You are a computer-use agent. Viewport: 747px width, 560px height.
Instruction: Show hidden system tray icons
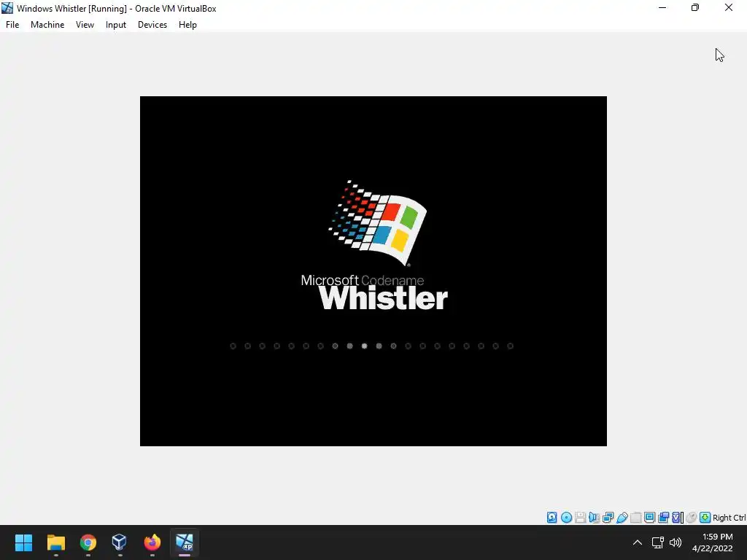(638, 542)
